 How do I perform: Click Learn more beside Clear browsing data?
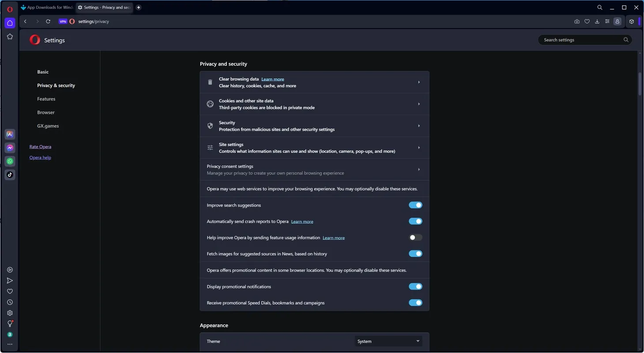pos(273,79)
